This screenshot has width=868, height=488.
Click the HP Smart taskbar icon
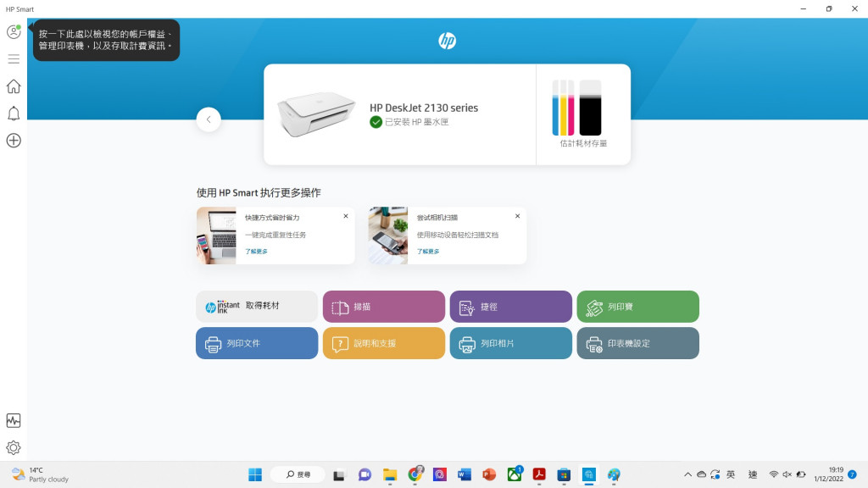coord(588,474)
